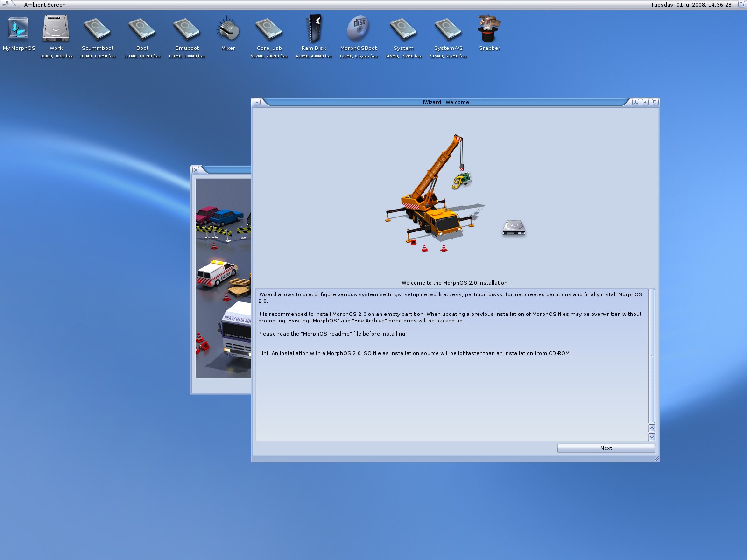Select the Work hard drive icon
This screenshot has width=747, height=560.
(56, 29)
